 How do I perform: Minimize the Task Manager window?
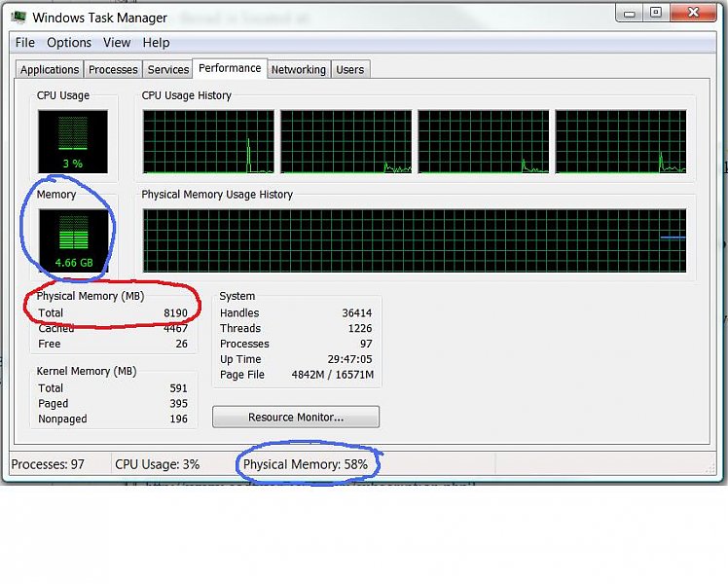(x=629, y=13)
